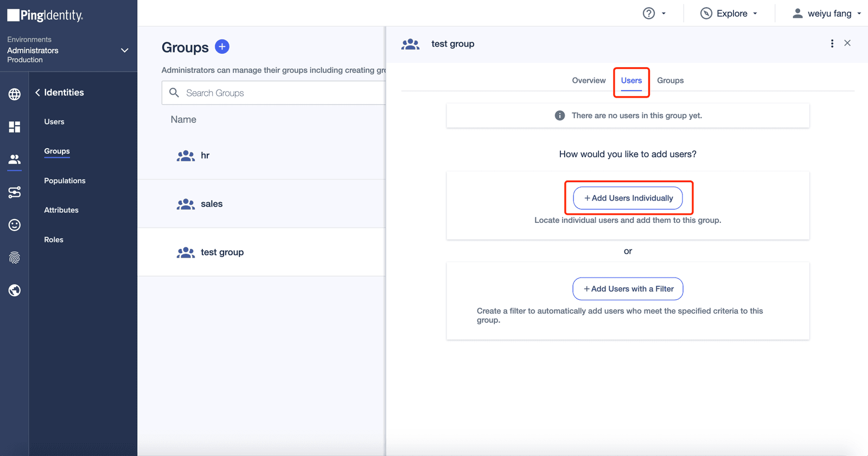Viewport: 868px width, 456px height.
Task: Go back using Identities chevron
Action: (37, 93)
